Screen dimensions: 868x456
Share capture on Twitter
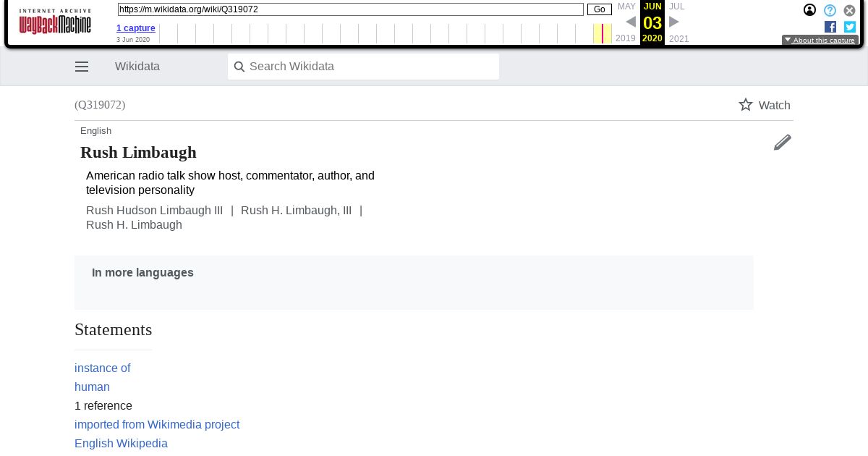click(850, 27)
